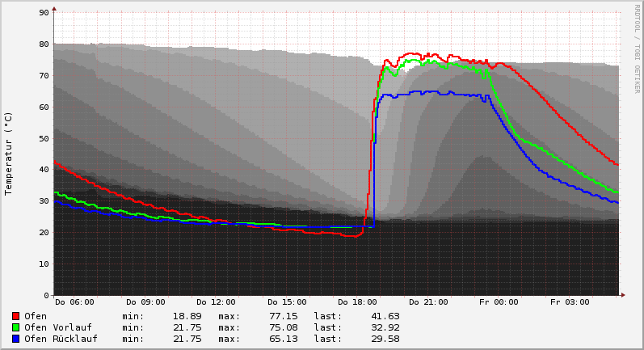Click the blue Ofen Rücklauf legend swatch
Image resolution: width=644 pixels, height=350 pixels.
click(15, 339)
